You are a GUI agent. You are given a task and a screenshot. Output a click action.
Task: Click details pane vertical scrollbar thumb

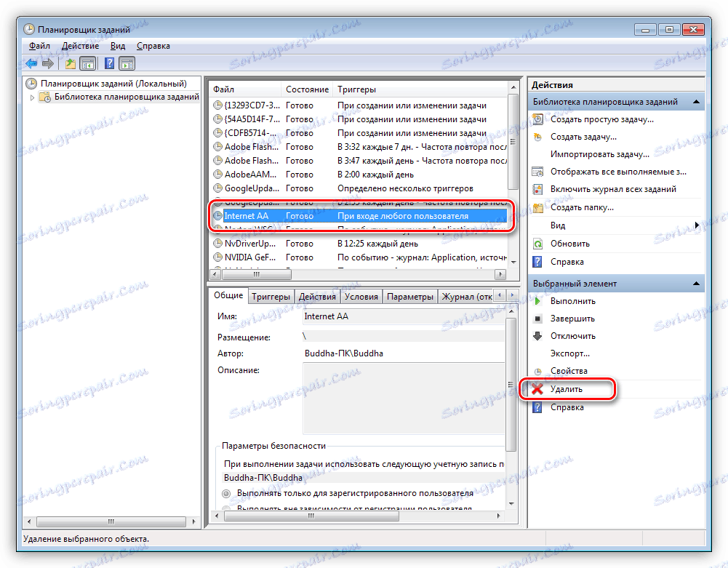[511, 385]
